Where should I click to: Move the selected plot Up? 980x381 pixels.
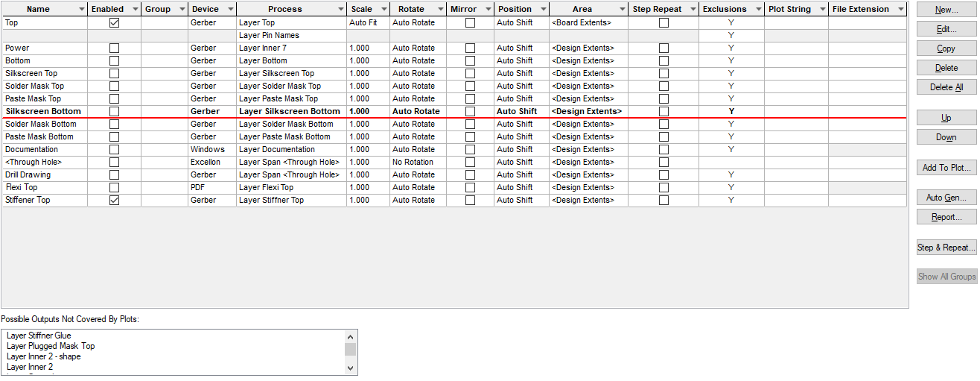coord(946,118)
